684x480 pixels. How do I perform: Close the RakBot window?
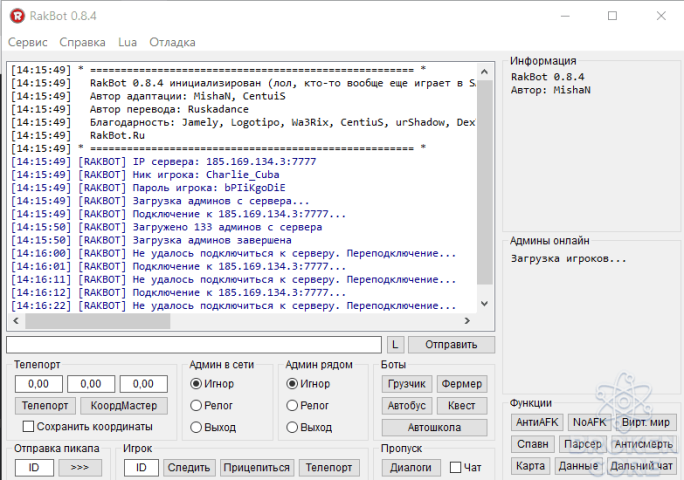click(661, 16)
